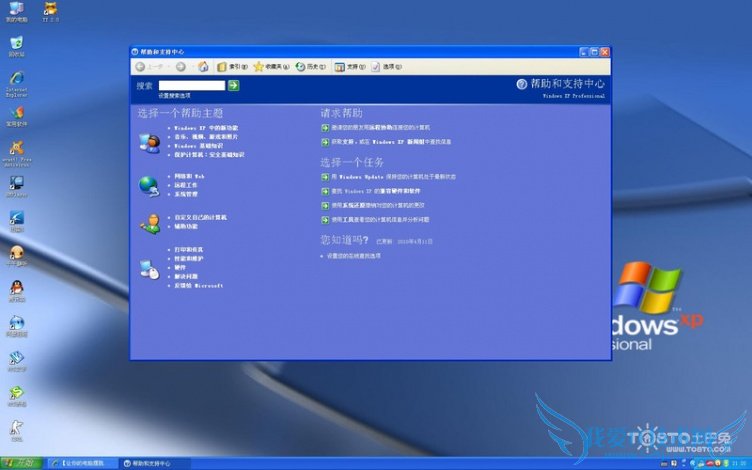Select QQ penguin desktop icon
752x470 pixels.
click(17, 291)
